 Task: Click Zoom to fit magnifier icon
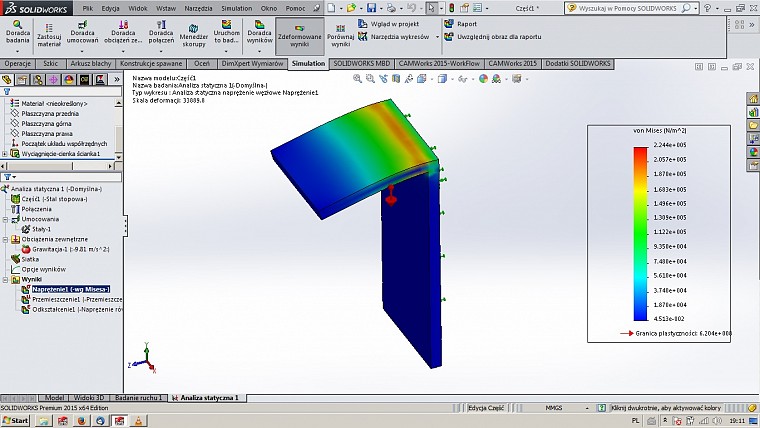tap(358, 79)
